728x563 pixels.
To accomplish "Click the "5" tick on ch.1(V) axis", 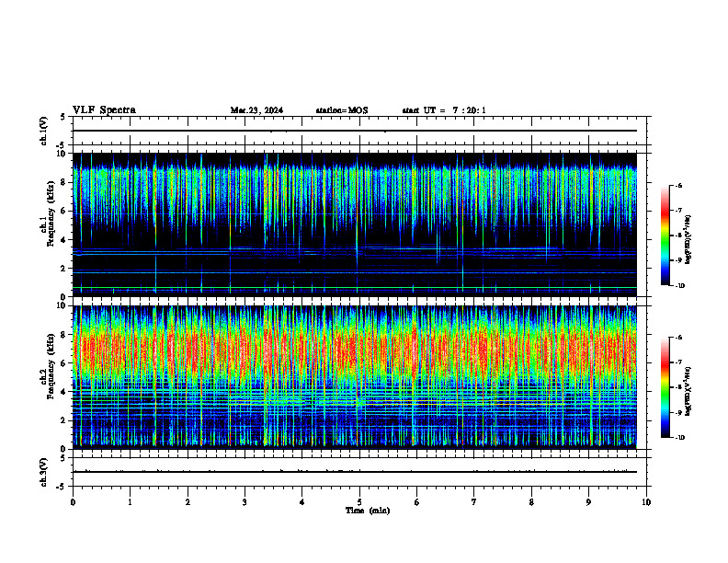I will (63, 117).
